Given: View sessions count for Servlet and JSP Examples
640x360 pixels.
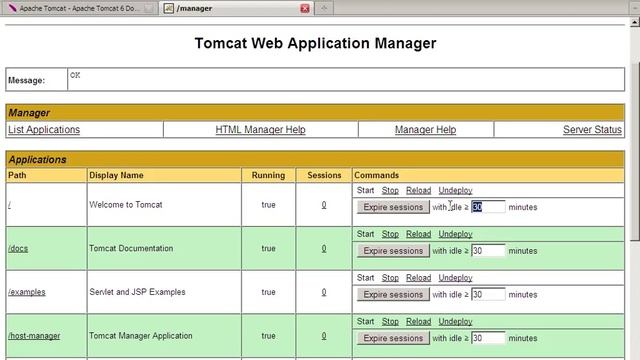Looking at the screenshot, I should [x=324, y=292].
